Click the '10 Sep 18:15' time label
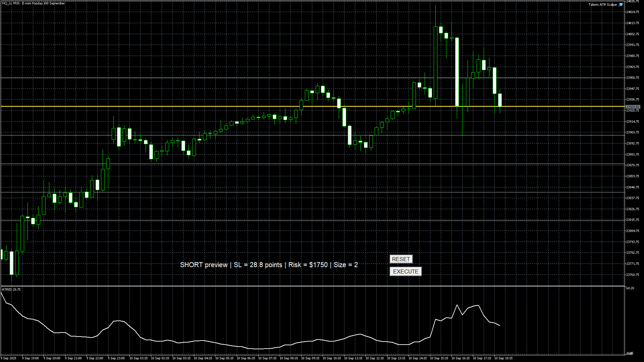Screen dimensions: 644x362 (x=503, y=358)
